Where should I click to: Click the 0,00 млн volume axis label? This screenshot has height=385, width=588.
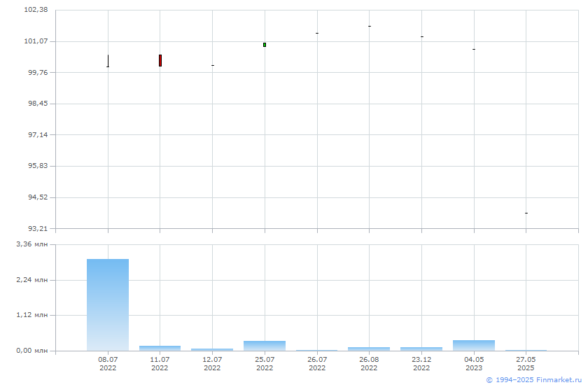(32, 351)
